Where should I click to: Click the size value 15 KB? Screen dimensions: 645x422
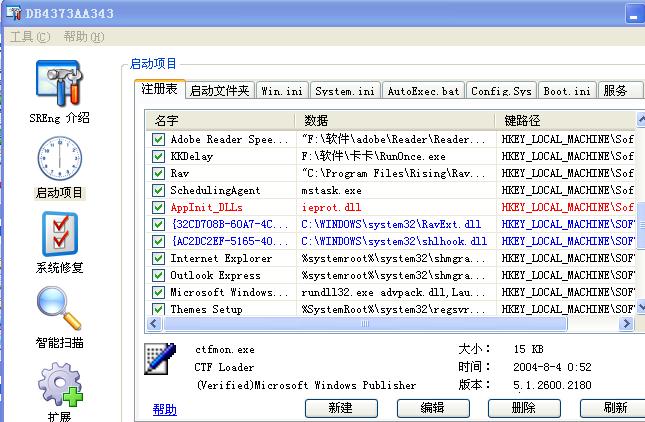tap(529, 349)
